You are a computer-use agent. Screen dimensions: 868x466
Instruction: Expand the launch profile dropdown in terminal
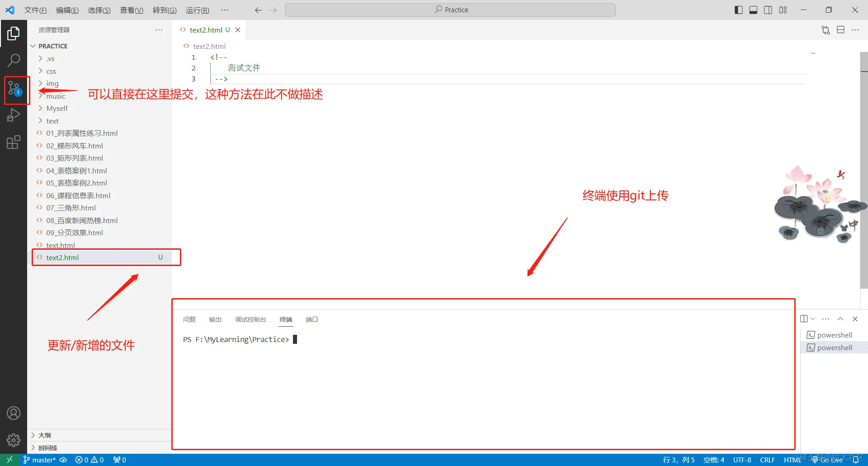[812, 319]
